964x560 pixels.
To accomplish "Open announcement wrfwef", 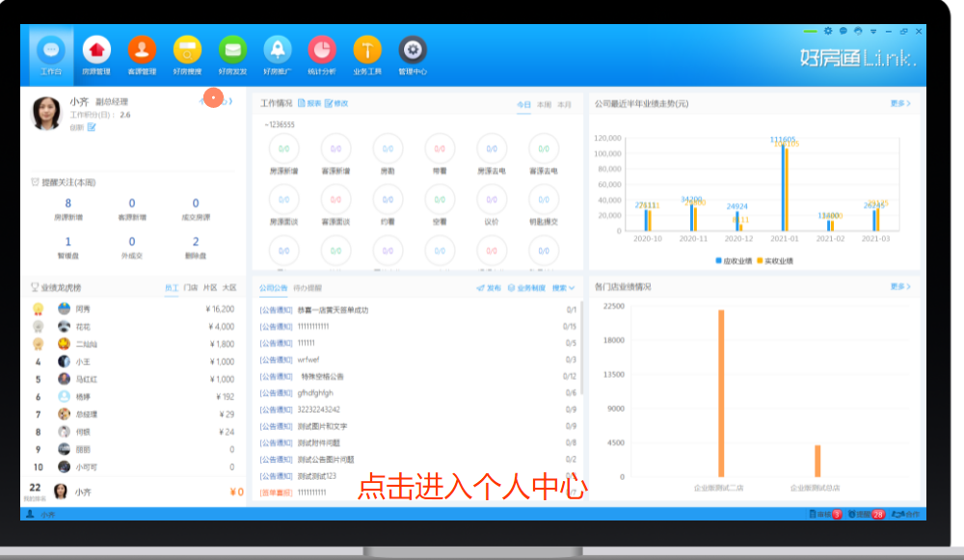I will pos(308,360).
